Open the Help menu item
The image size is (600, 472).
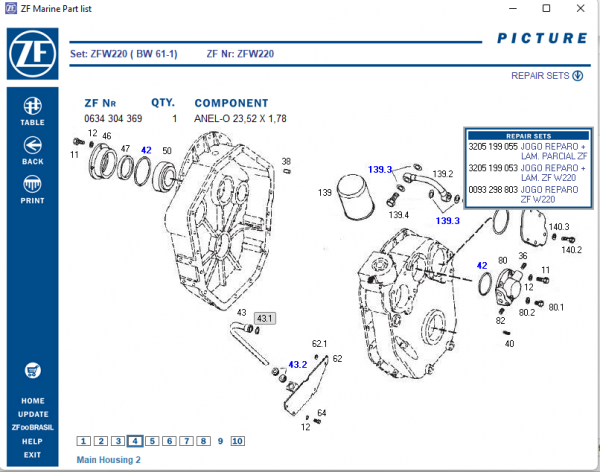point(32,441)
